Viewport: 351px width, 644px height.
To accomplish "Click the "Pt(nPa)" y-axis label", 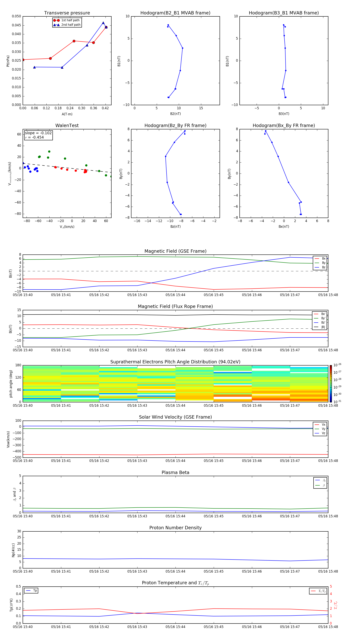I will point(8,61).
